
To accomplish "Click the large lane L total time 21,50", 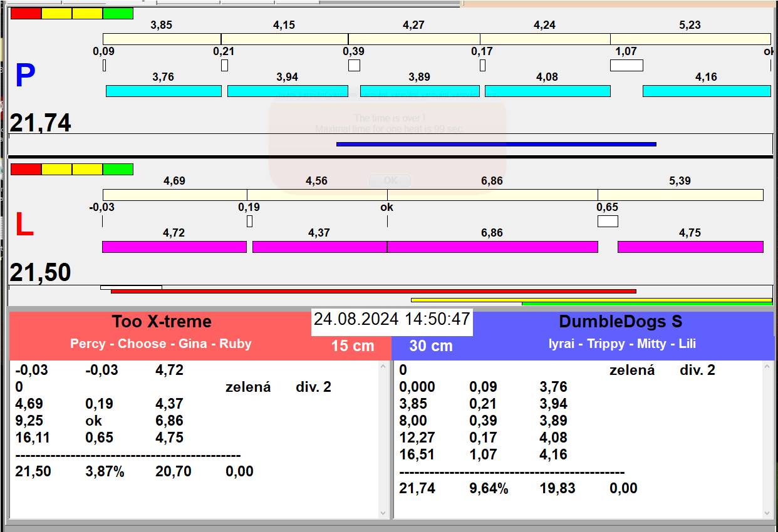I will (x=40, y=273).
